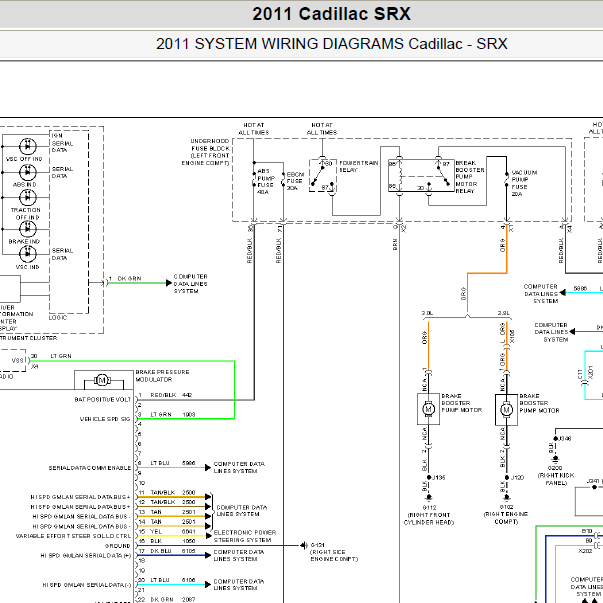The width and height of the screenshot is (603, 603).
Task: Click the 'LT GRN 1903' wire label
Action: [173, 415]
